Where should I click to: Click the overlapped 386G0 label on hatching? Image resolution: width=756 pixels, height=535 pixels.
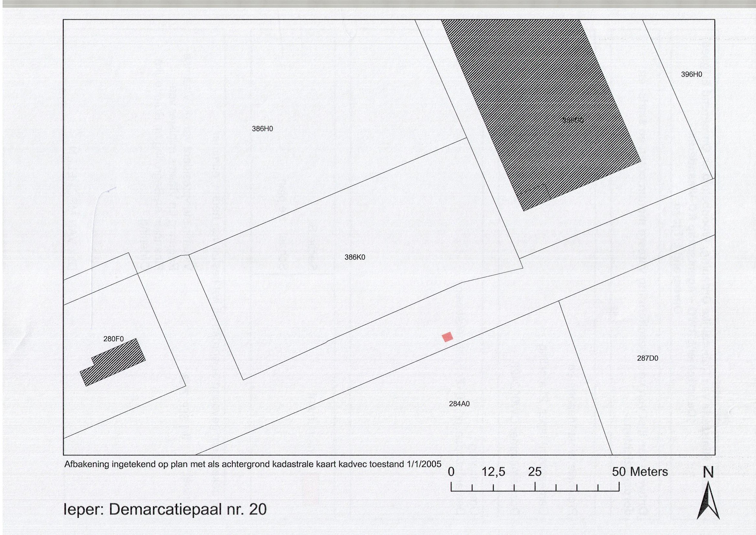click(573, 121)
